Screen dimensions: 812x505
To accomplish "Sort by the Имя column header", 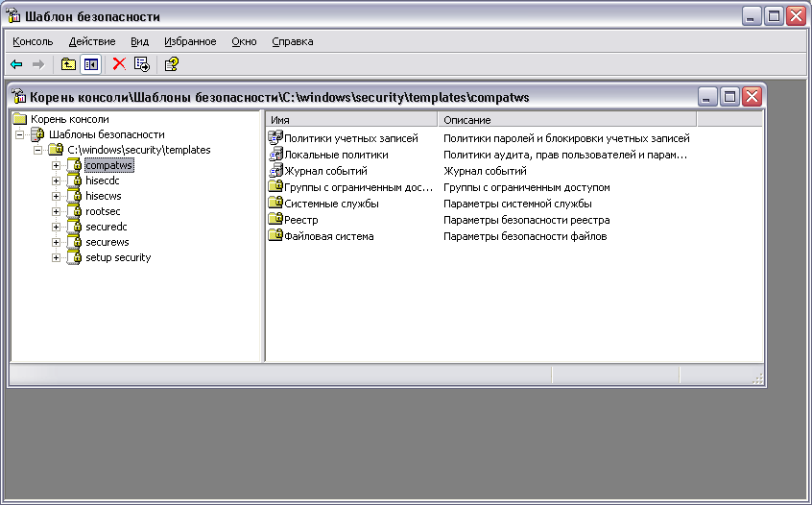I will tap(351, 120).
